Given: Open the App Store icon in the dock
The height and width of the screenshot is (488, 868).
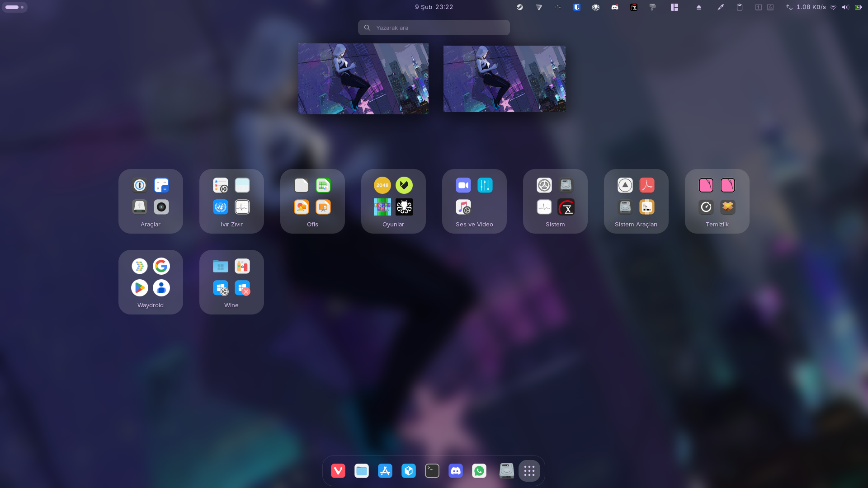Looking at the screenshot, I should tap(385, 471).
